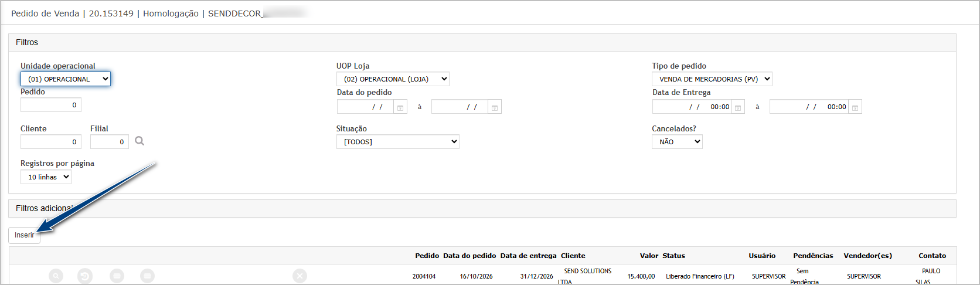Viewport: 980px width, 285px height.
Task: Focus the Cliente code input field
Action: coord(51,142)
